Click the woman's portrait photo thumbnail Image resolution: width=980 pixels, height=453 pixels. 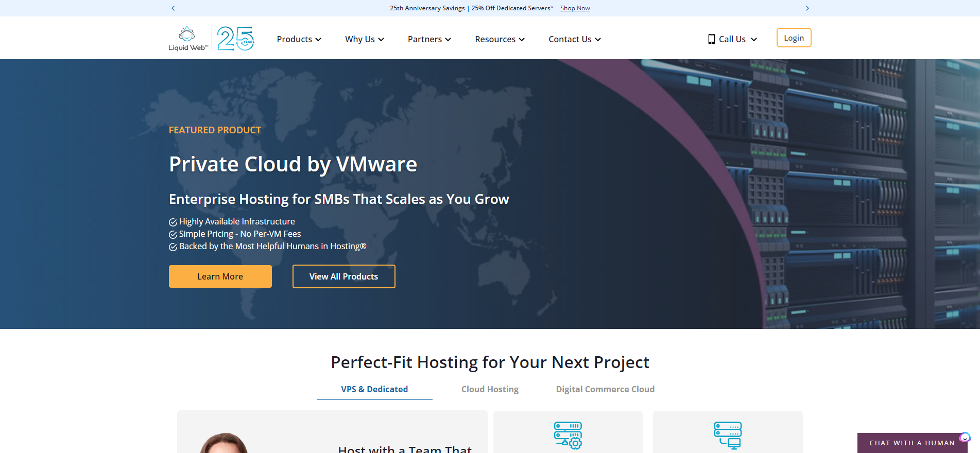224,443
